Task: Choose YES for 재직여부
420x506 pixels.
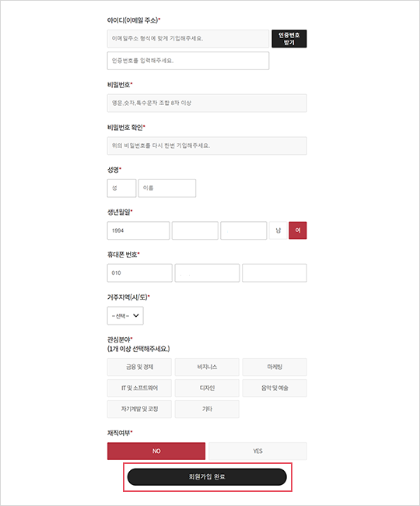Action: [x=258, y=451]
